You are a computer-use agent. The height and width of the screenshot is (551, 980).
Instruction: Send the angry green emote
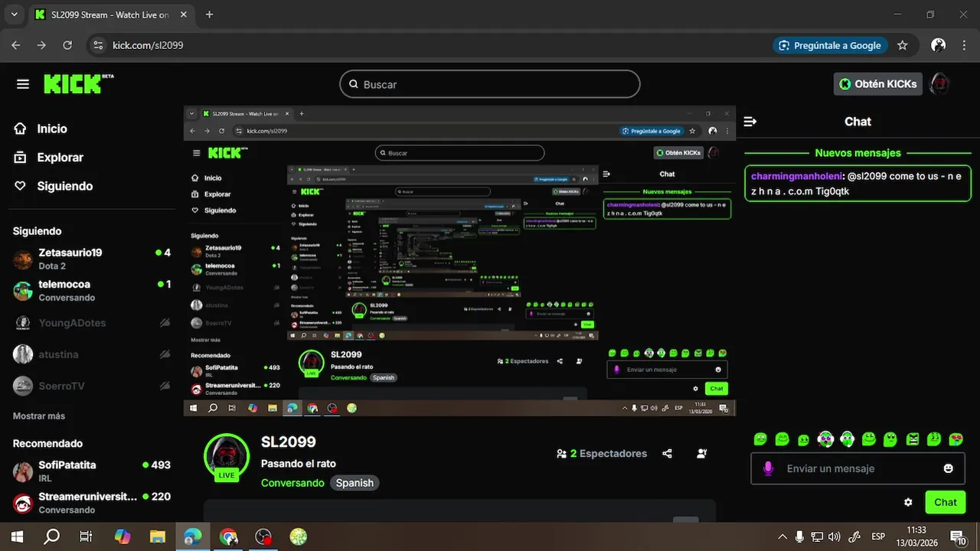[913, 439]
